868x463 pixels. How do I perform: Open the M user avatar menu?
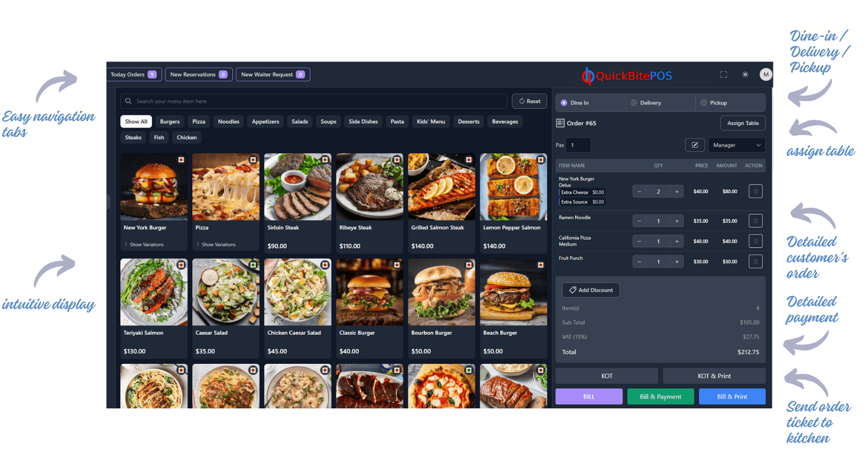(766, 75)
